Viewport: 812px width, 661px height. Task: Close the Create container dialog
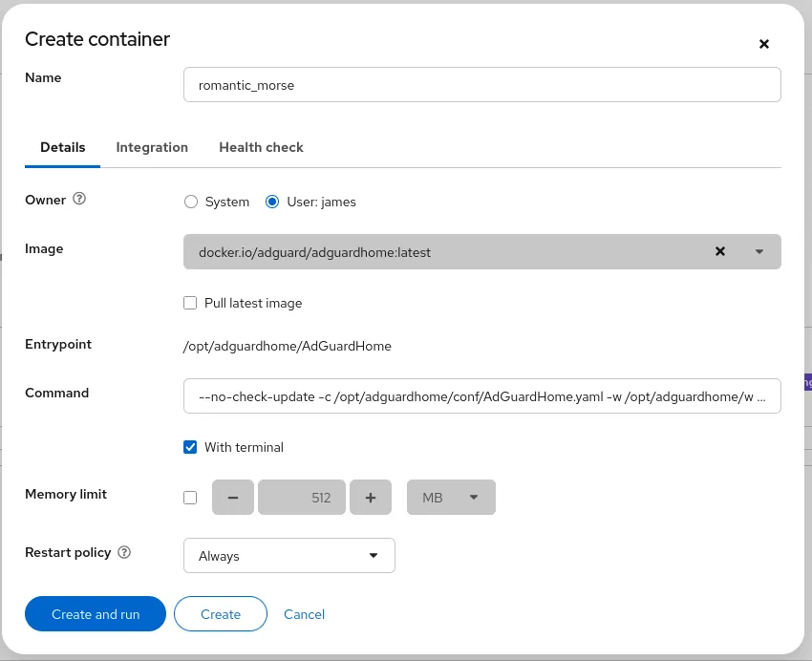pos(763,44)
